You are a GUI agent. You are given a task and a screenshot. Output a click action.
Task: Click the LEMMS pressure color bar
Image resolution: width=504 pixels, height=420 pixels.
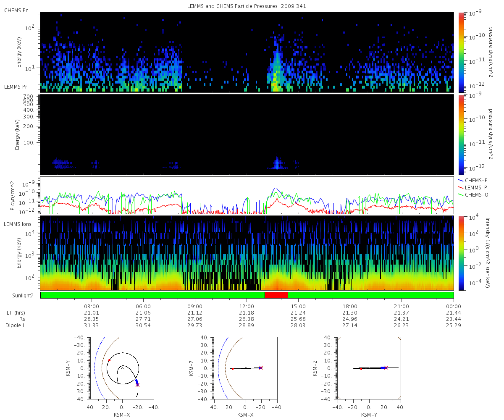[x=461, y=134]
